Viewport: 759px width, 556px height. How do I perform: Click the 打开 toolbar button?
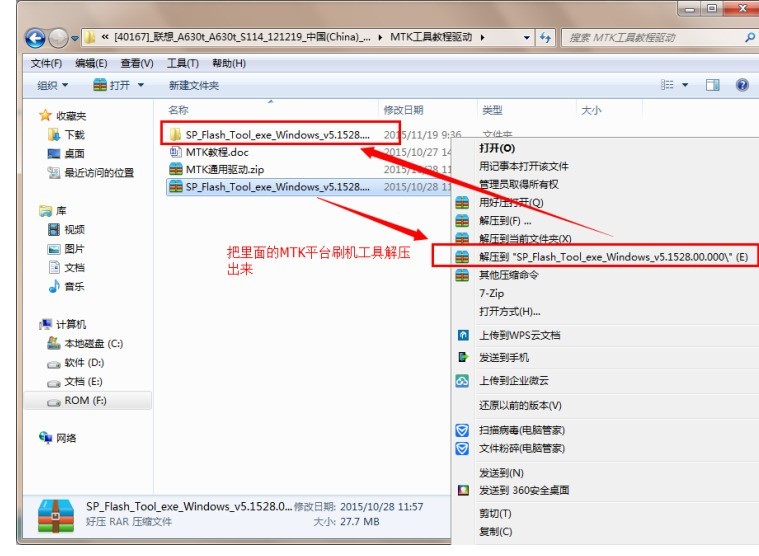[111, 86]
